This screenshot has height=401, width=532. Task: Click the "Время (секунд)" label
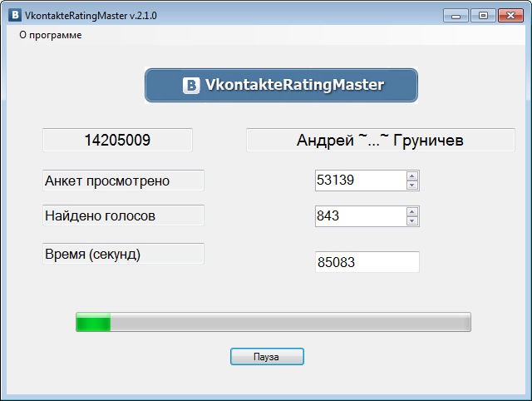point(123,253)
